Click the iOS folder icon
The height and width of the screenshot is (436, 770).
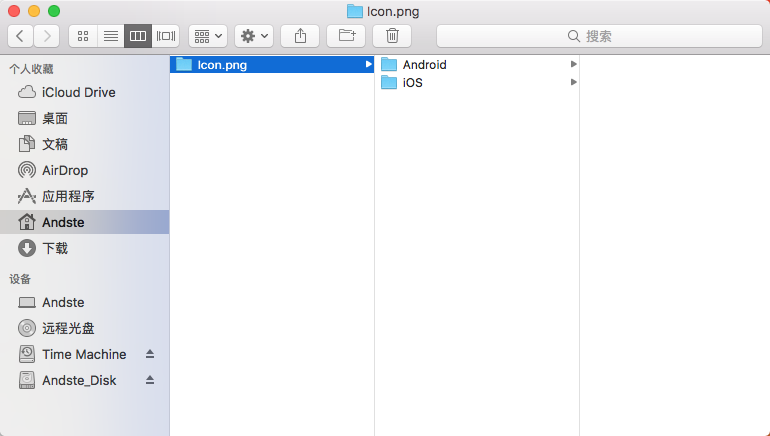coord(389,82)
